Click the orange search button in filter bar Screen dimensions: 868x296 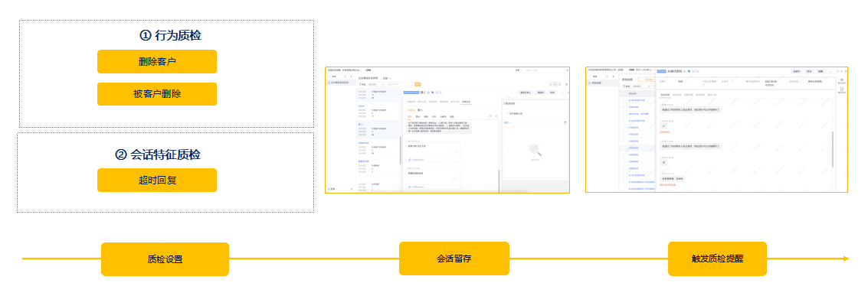418,84
